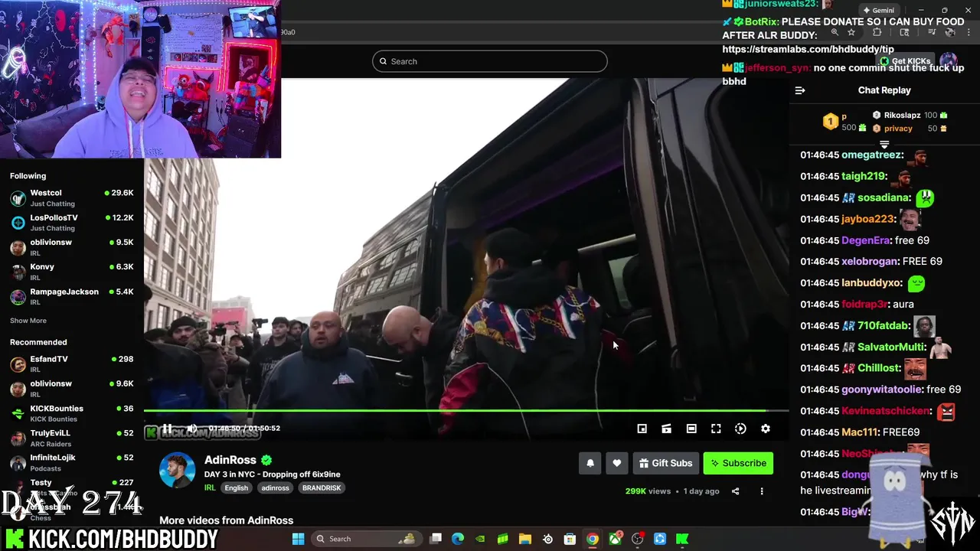Image resolution: width=980 pixels, height=551 pixels.
Task: Open TrulyEviLL recommended channel
Action: pos(72,438)
